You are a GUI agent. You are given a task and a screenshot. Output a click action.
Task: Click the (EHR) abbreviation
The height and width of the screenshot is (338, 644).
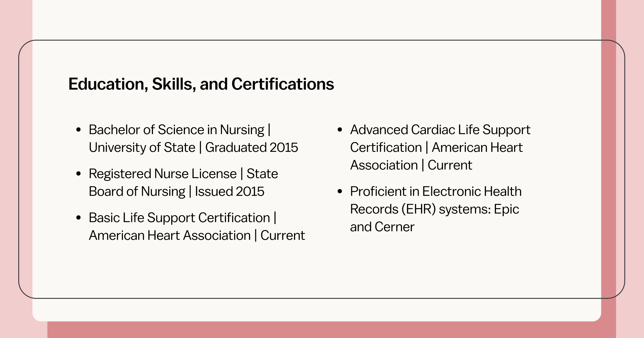click(x=419, y=209)
